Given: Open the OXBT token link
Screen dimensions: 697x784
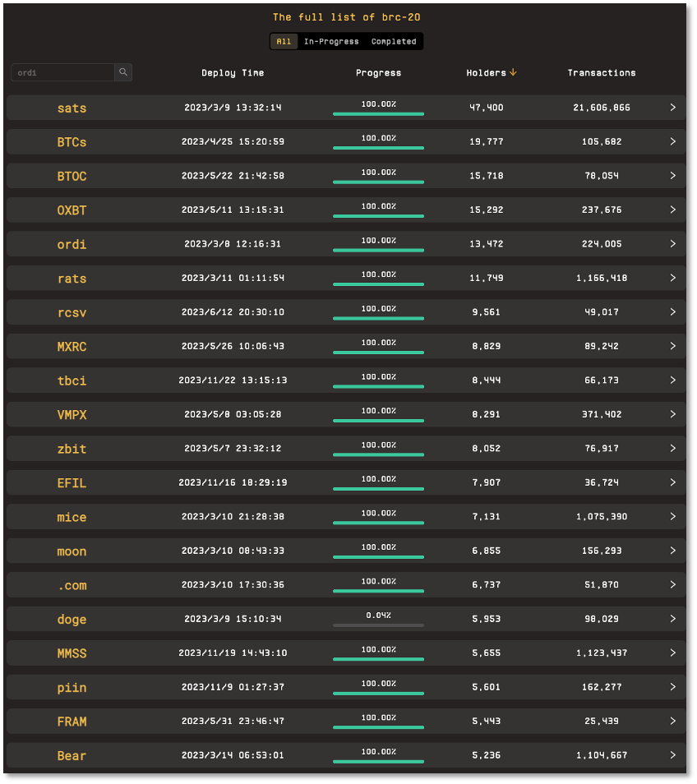Looking at the screenshot, I should 72,210.
